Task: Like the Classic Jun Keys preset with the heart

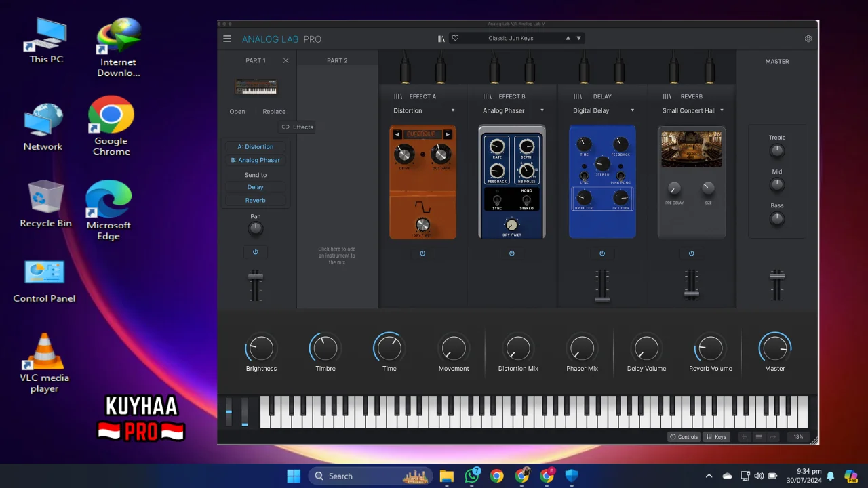Action: (x=455, y=39)
